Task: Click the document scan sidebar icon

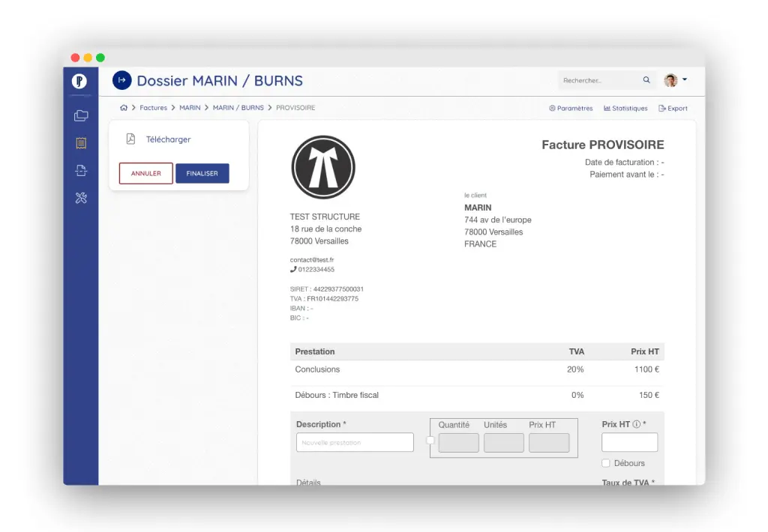Action: [x=81, y=171]
